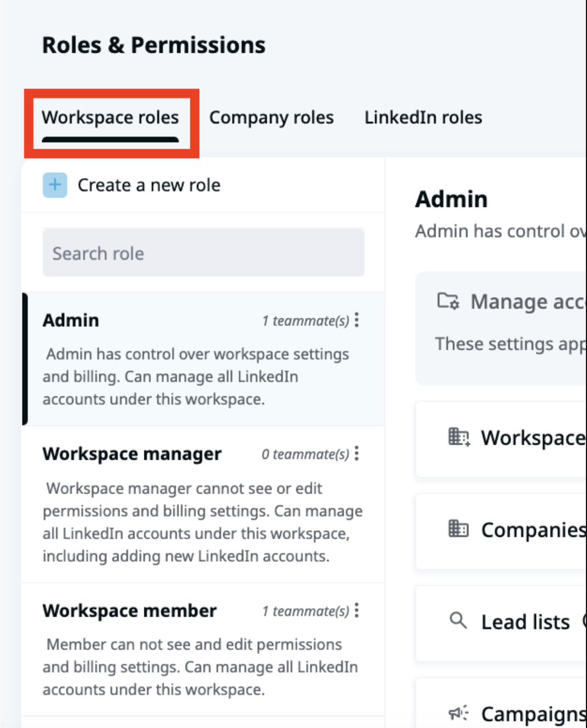
Task: Click the Workspace building icon in permissions panel
Action: [459, 438]
